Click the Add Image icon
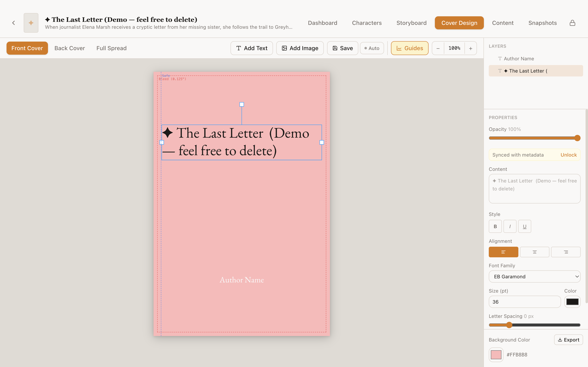Viewport: 588px width, 367px height. (284, 48)
